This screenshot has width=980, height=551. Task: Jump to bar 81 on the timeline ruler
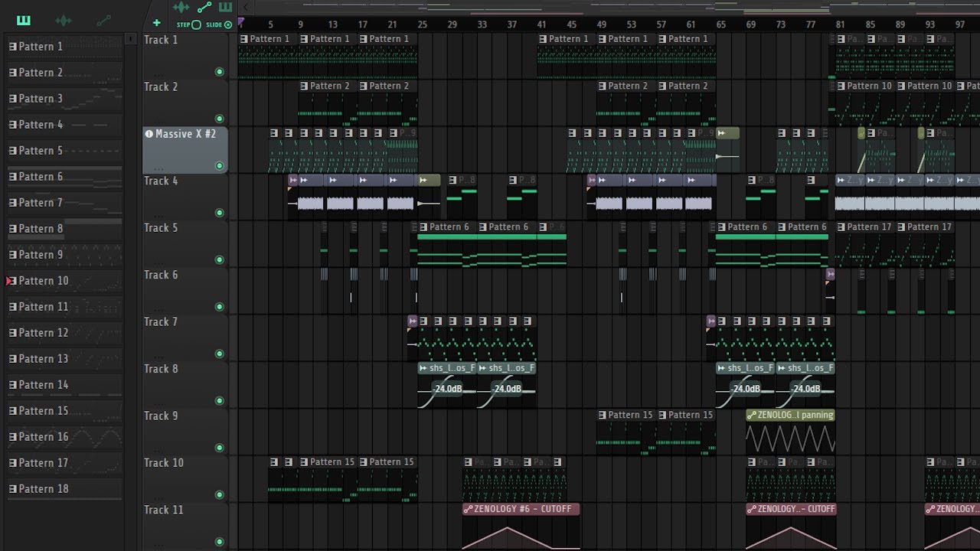tap(840, 24)
